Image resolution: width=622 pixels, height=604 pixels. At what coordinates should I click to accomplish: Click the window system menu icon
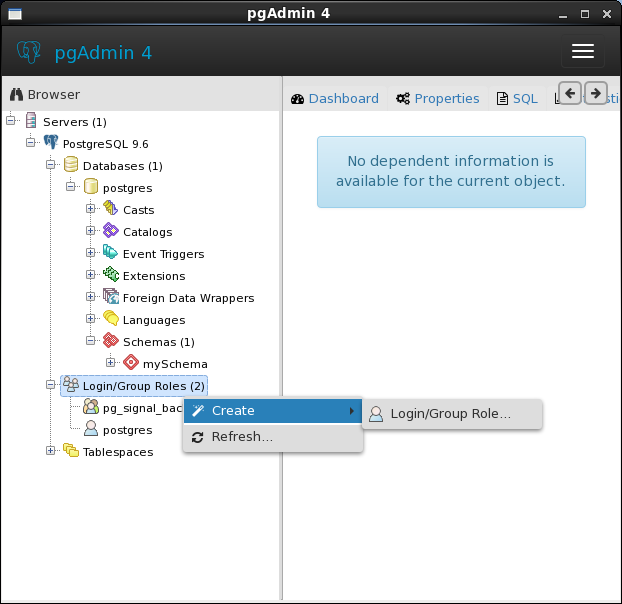[x=15, y=14]
